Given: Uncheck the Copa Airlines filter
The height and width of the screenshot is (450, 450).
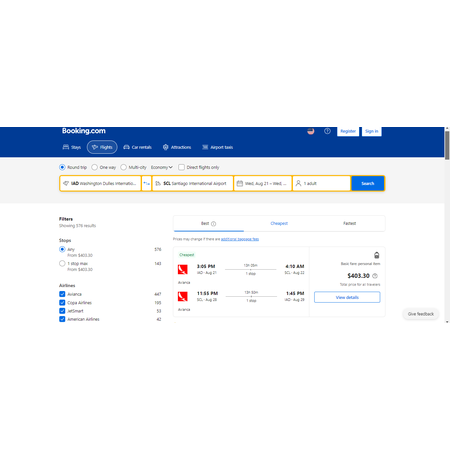Looking at the screenshot, I should pyautogui.click(x=62, y=302).
